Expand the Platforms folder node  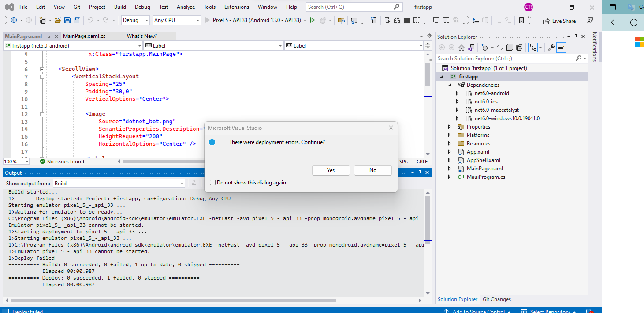pyautogui.click(x=449, y=135)
